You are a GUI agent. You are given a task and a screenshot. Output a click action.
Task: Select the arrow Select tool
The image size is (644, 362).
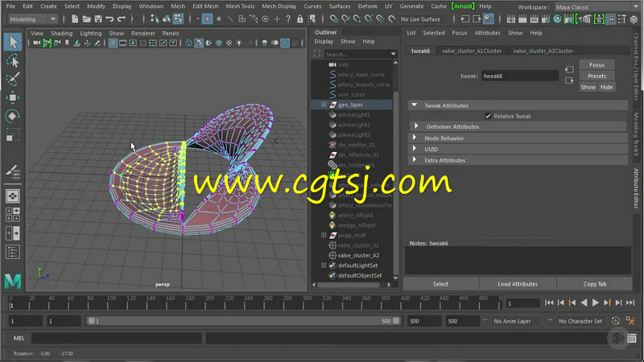13,42
